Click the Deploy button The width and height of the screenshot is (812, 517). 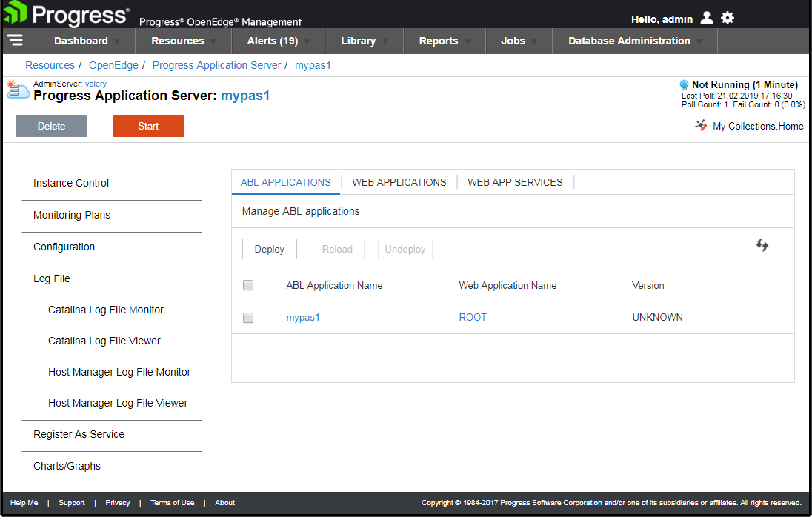pos(269,249)
